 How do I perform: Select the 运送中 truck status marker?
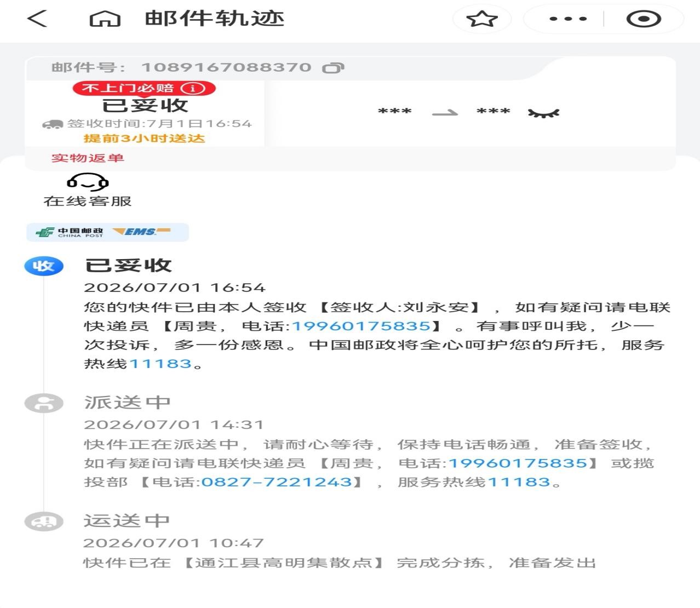[44, 521]
